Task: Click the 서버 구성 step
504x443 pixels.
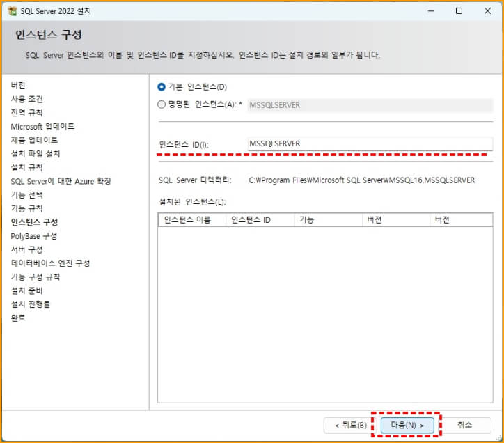Action: pyautogui.click(x=26, y=249)
